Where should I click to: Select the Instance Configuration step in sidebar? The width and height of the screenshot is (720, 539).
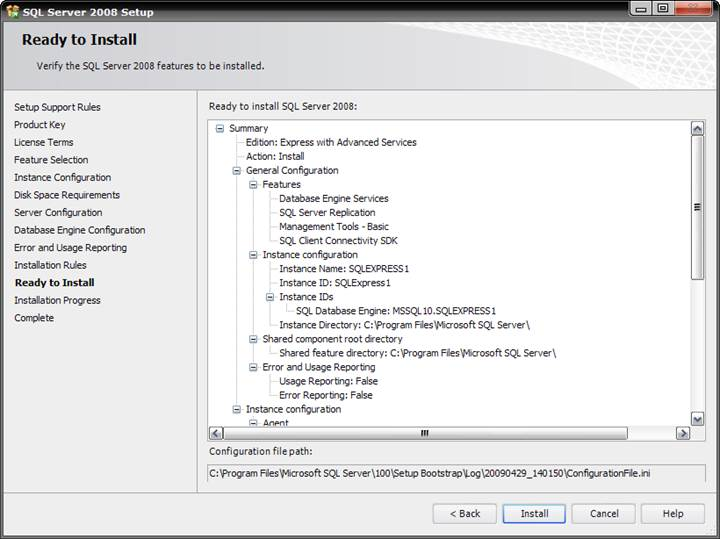point(62,177)
